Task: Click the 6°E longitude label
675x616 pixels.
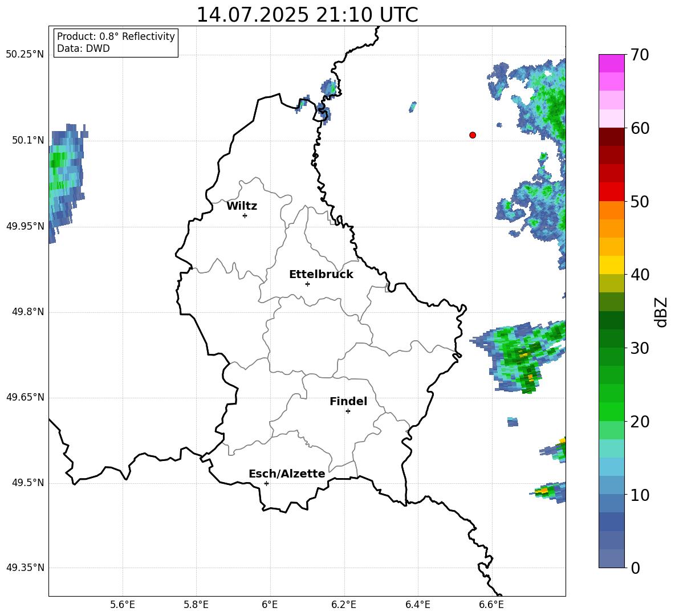Action: (270, 605)
